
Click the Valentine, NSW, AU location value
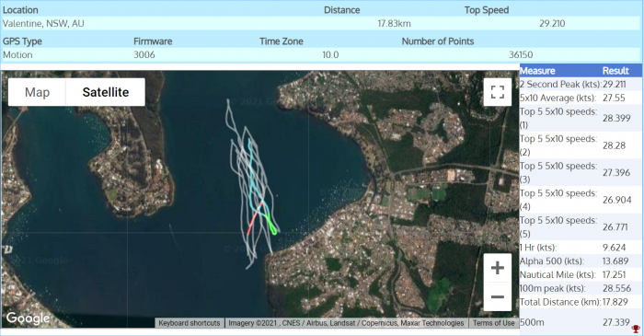click(x=43, y=23)
